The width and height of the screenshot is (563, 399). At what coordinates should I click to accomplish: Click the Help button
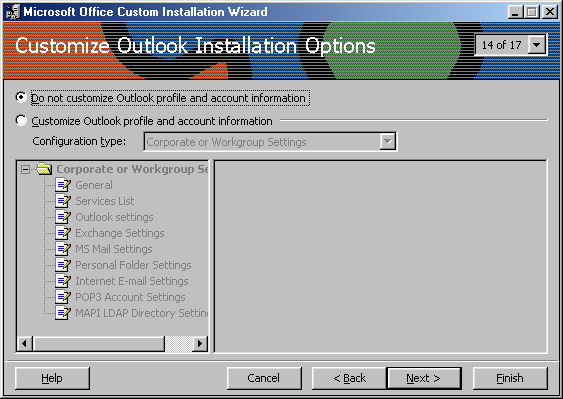(x=52, y=378)
